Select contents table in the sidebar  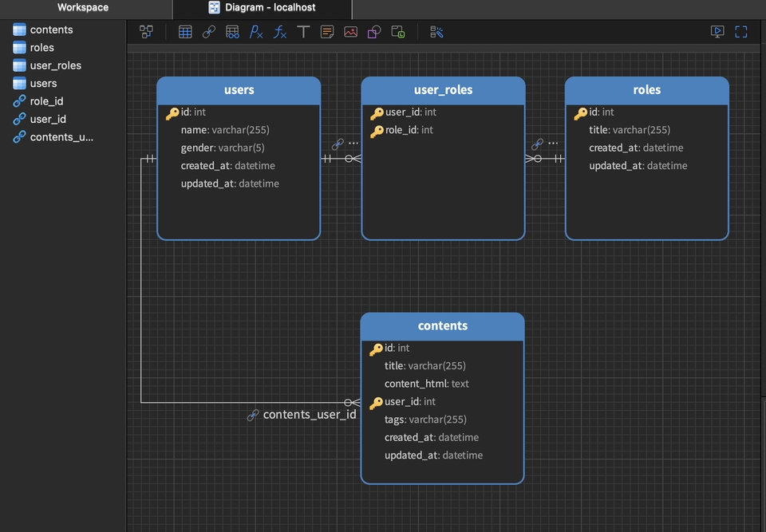coord(51,30)
